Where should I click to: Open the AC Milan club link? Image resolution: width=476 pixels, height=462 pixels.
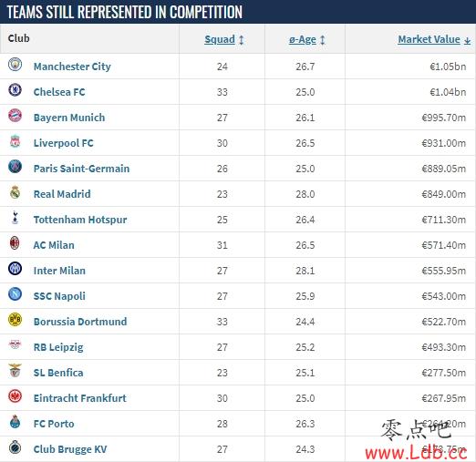pos(54,245)
